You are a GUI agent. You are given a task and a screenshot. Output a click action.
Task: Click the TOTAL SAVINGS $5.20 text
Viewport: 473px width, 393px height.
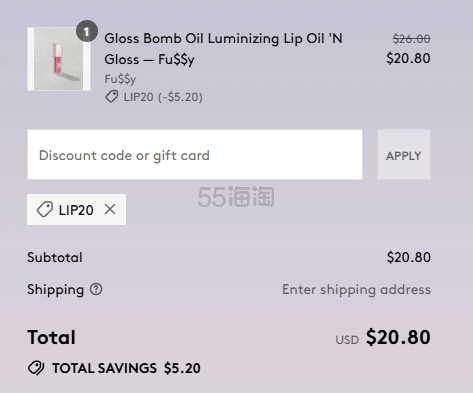point(126,368)
